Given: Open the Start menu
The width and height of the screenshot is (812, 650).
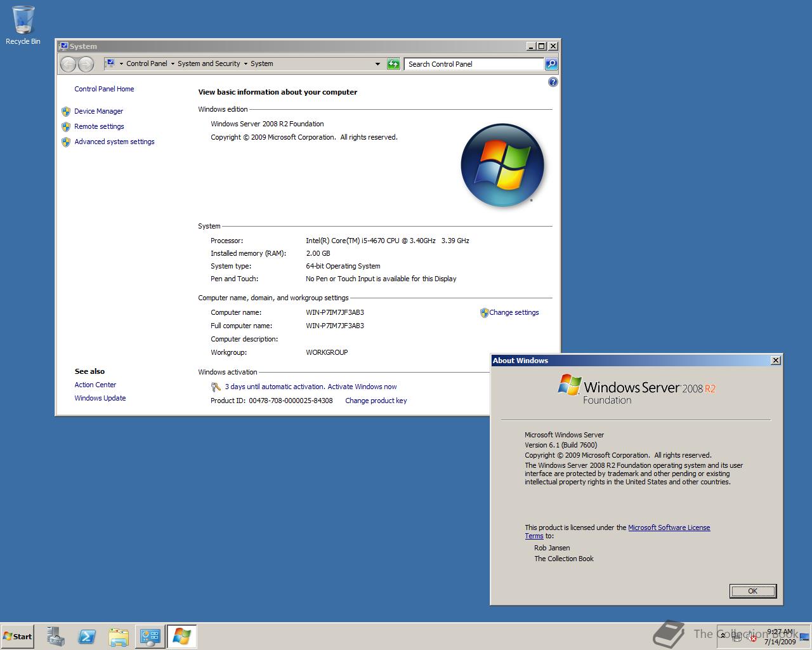Looking at the screenshot, I should (17, 637).
